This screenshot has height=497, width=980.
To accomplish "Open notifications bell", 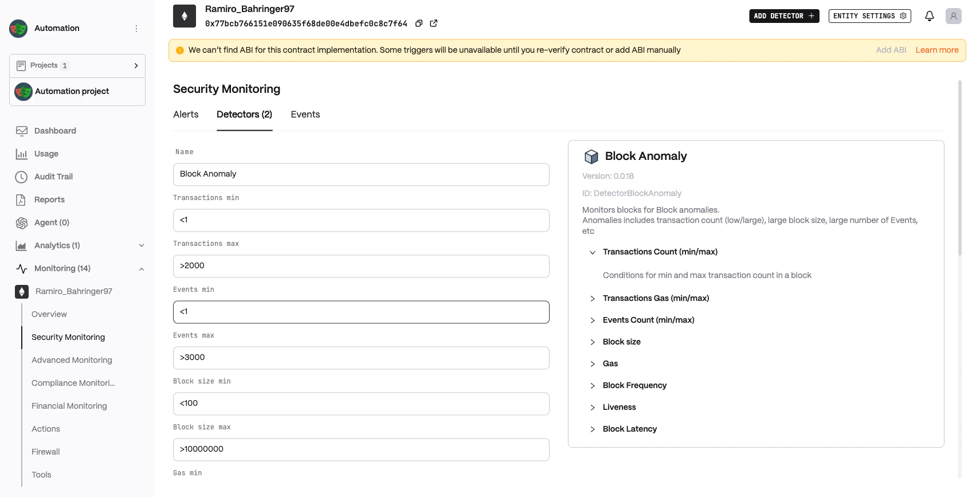I will [x=930, y=16].
